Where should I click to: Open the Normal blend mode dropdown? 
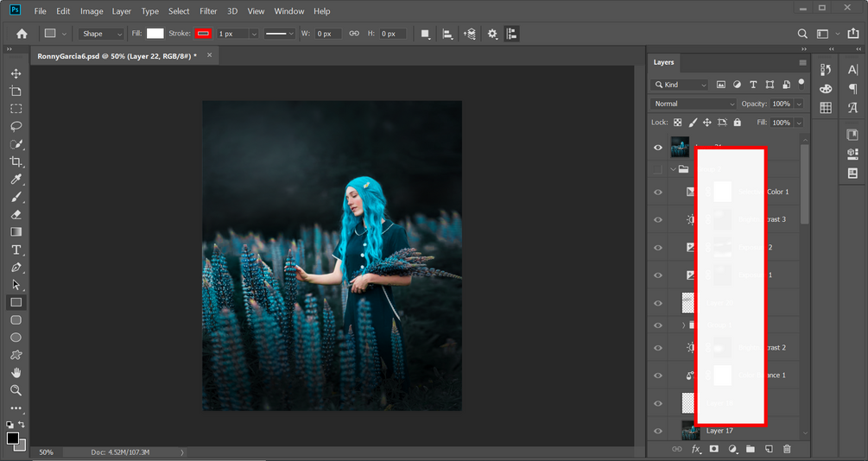[694, 104]
